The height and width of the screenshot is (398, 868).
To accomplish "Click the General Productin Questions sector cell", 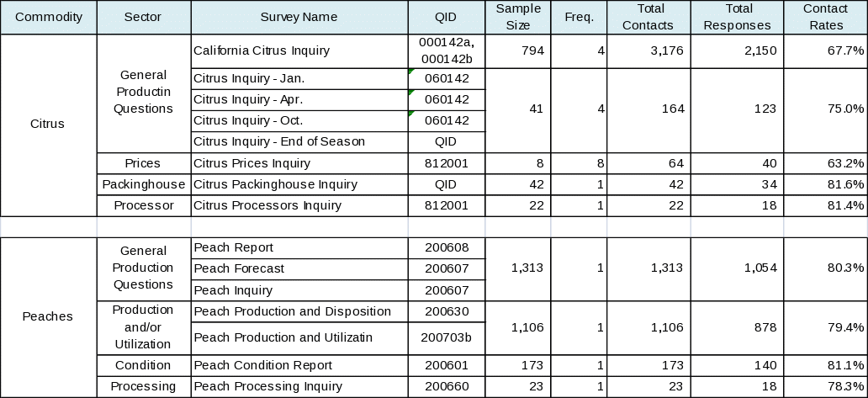I will 144,93.
